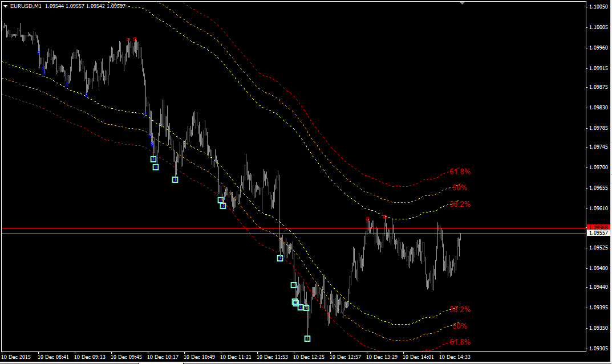
Task: Click the 1.09875 price axis label
Action: coord(598,87)
